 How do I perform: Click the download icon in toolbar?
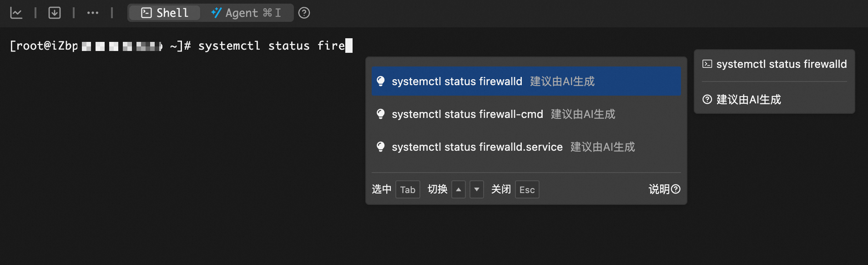coord(55,13)
